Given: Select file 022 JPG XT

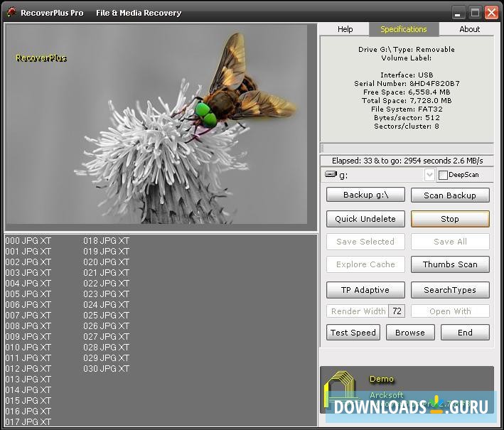Looking at the screenshot, I should [x=107, y=283].
